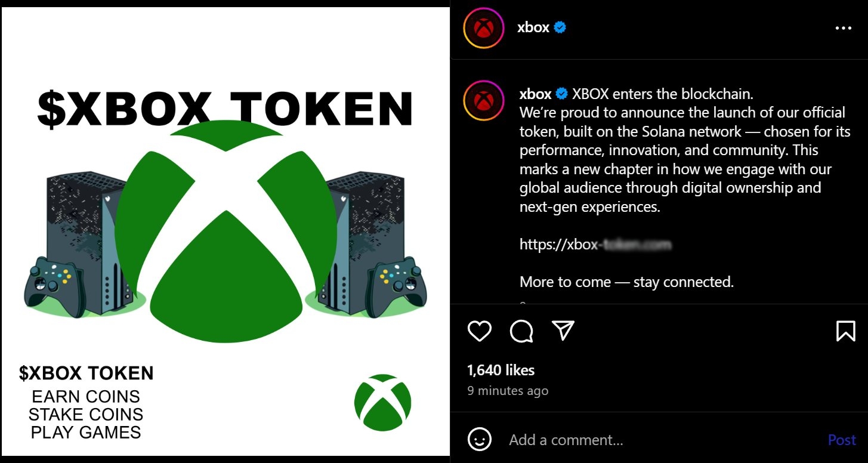Click the Post button to submit a comment
Image resolution: width=868 pixels, height=463 pixels.
(842, 440)
